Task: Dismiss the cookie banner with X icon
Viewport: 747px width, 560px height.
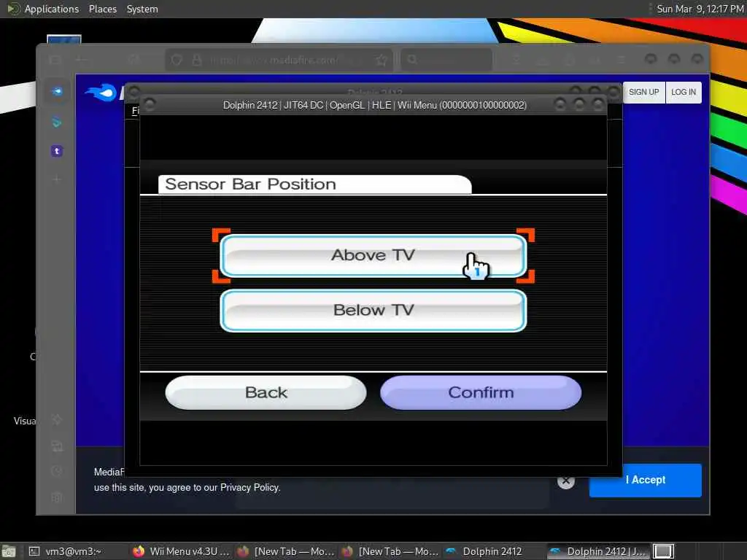Action: coord(566,481)
